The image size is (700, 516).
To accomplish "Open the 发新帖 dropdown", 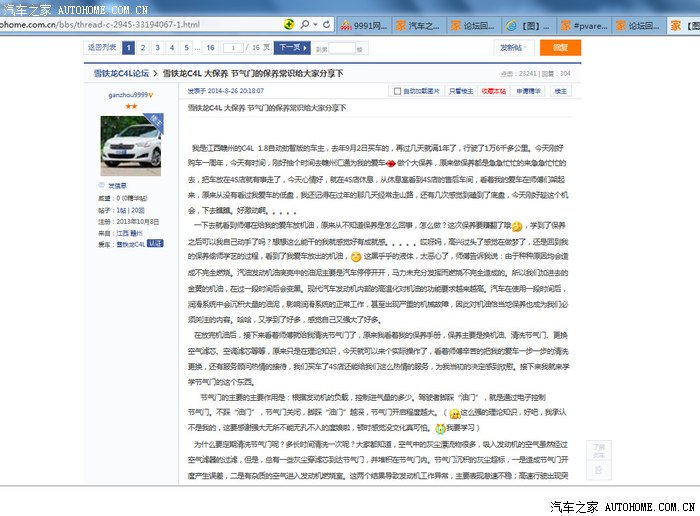I will tap(512, 47).
